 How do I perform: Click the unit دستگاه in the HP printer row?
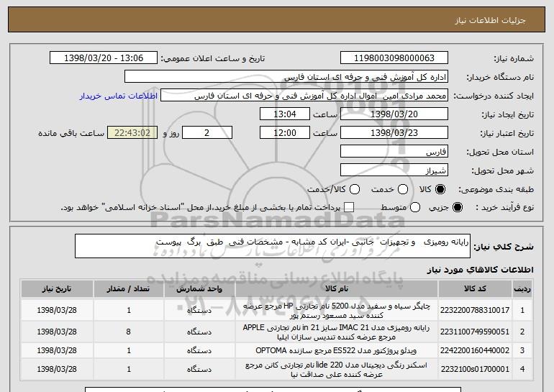click(x=199, y=310)
